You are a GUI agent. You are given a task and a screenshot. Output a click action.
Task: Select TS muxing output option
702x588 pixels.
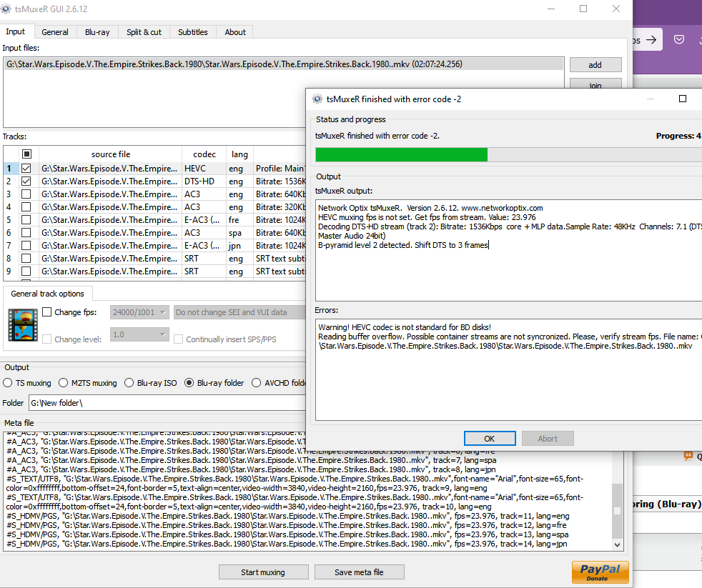coord(27,383)
